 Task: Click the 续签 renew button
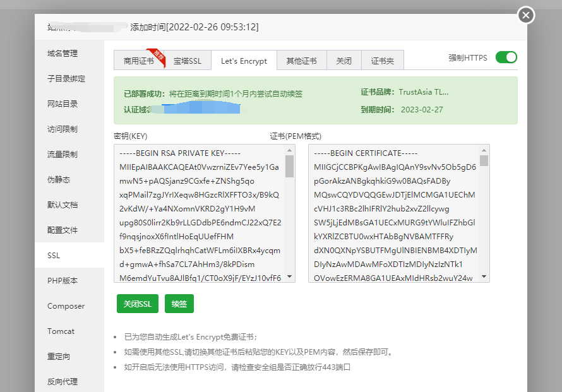[x=179, y=304]
